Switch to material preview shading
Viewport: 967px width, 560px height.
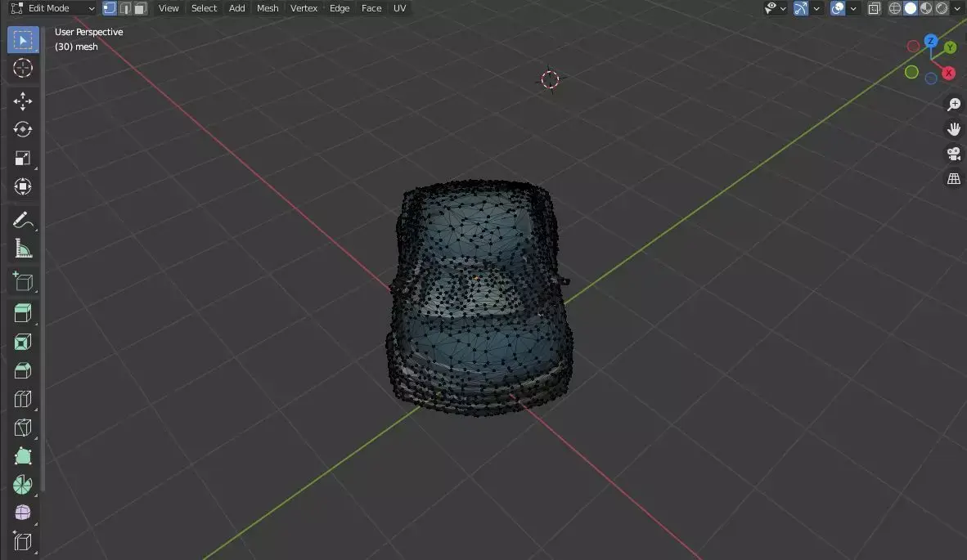925,8
